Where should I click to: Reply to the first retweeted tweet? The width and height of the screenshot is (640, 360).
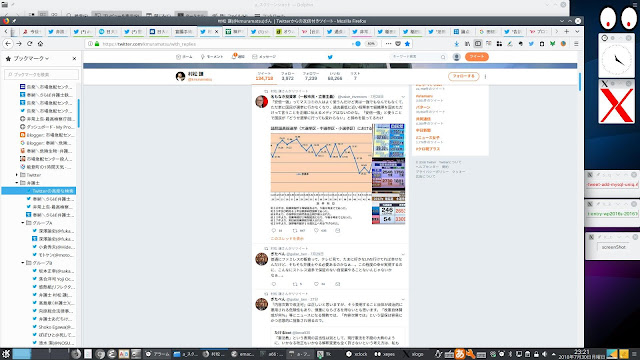click(x=273, y=231)
